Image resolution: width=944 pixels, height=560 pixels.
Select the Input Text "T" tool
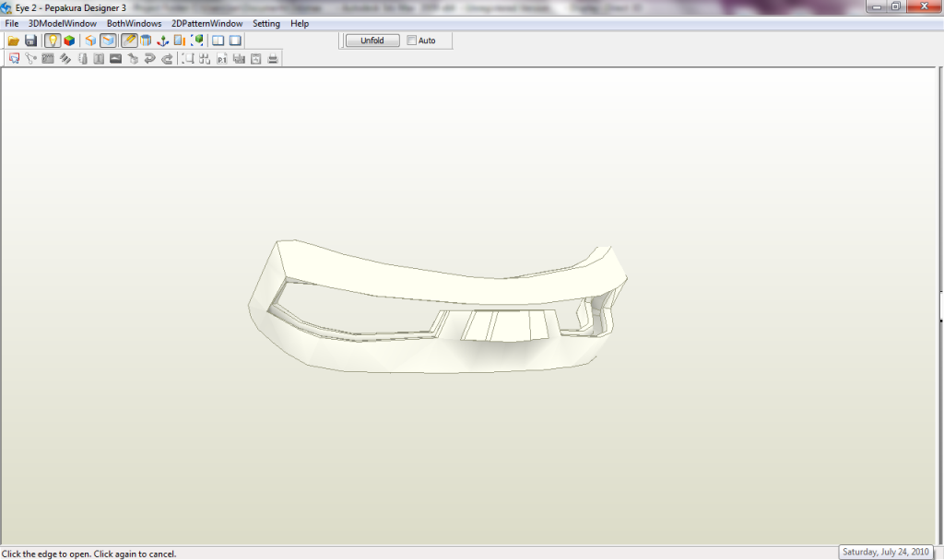click(99, 59)
